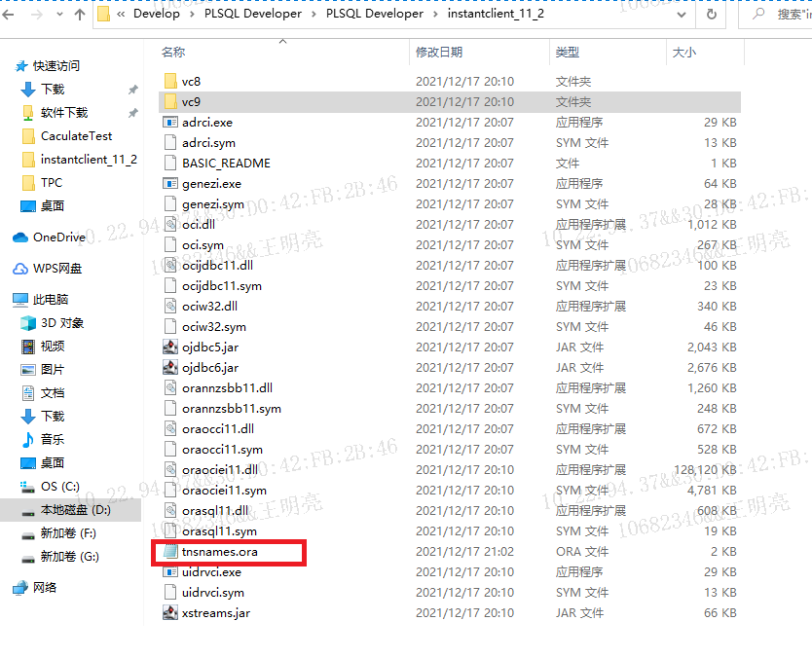The image size is (812, 658).
Task: Select the vc8 folder icon
Action: [170, 82]
